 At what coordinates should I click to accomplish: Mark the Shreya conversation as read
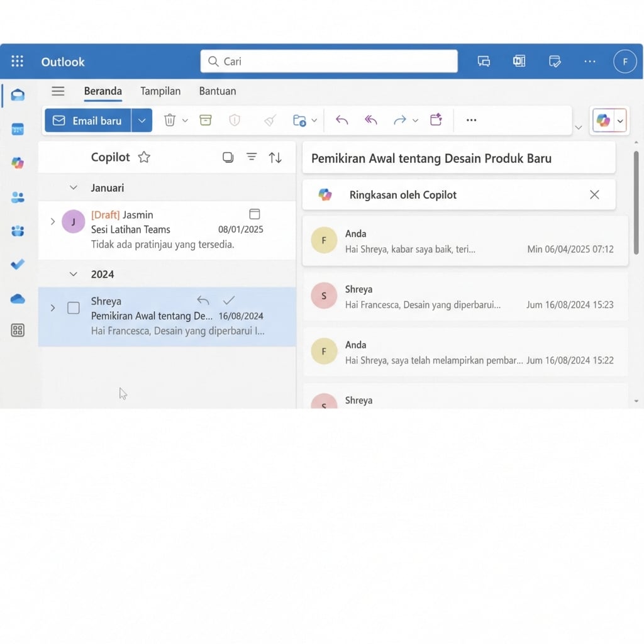tap(228, 300)
